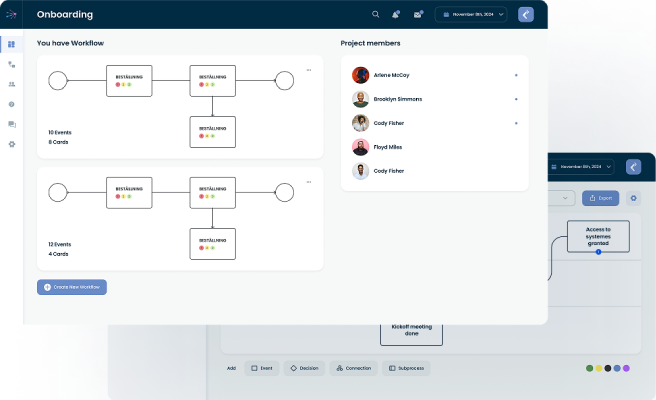
Task: Open notifications bell in Onboarding header
Action: pos(395,14)
